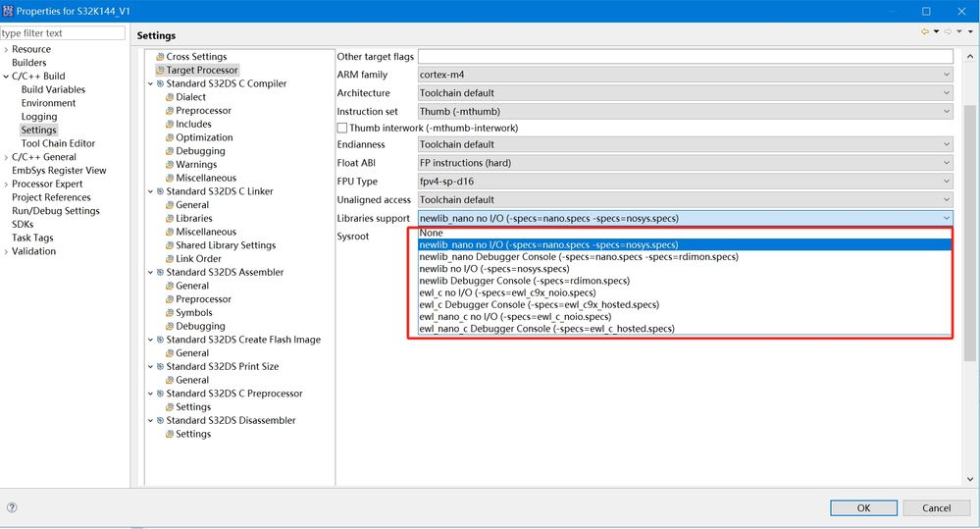Click the Create Flash Image tool icon
Viewport: 980px width, 529px height.
tap(160, 340)
